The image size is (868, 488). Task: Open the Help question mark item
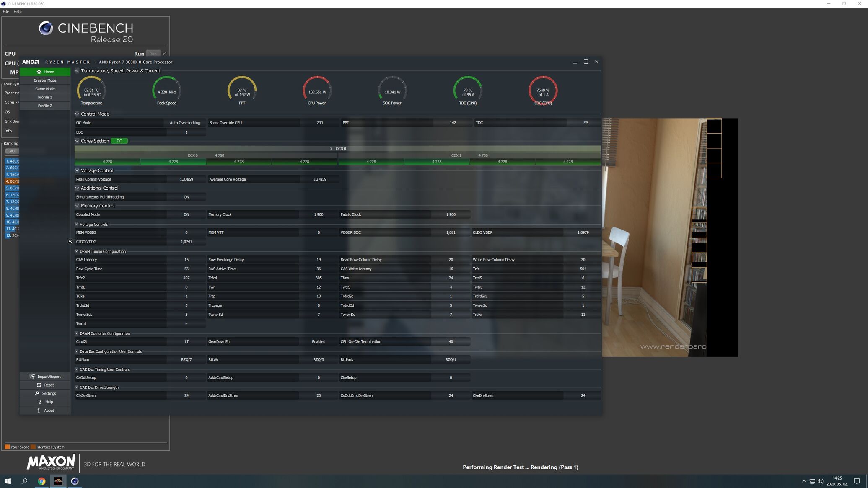[x=40, y=402]
